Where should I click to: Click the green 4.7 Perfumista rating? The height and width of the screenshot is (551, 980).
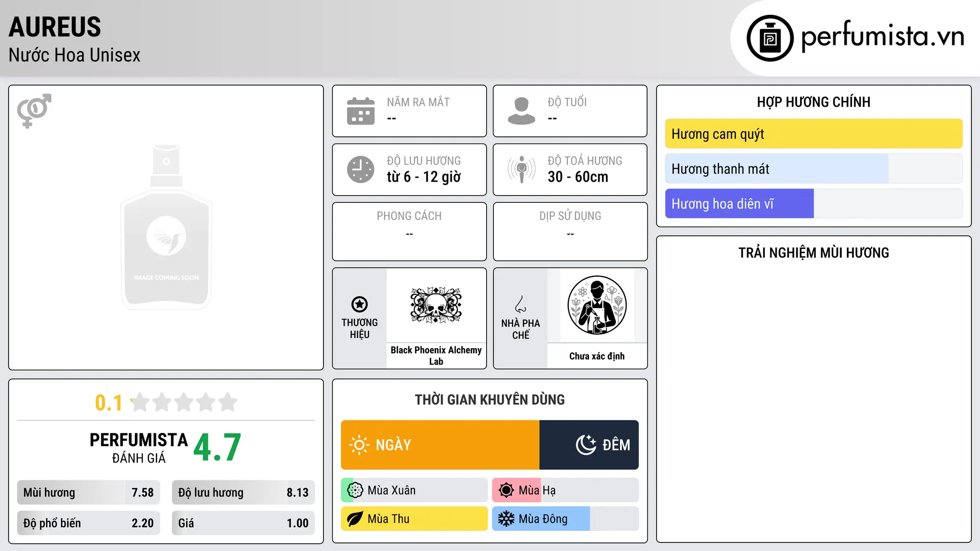click(217, 447)
